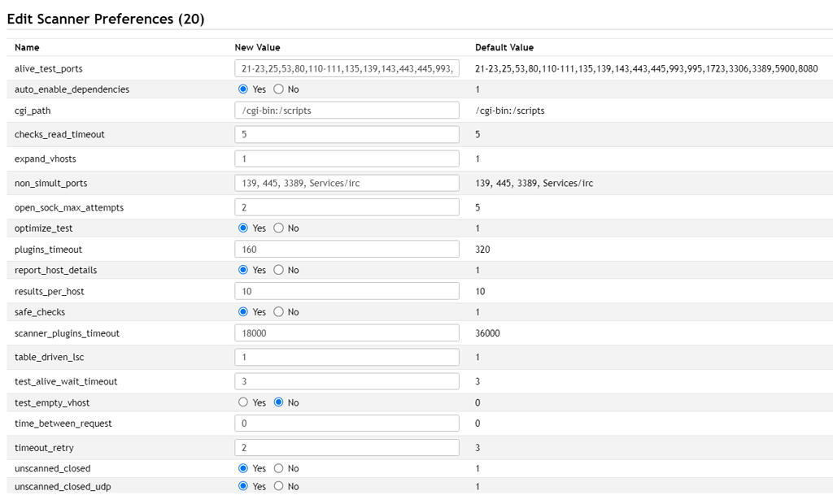Click the Edit Scanner Preferences heading

(107, 18)
